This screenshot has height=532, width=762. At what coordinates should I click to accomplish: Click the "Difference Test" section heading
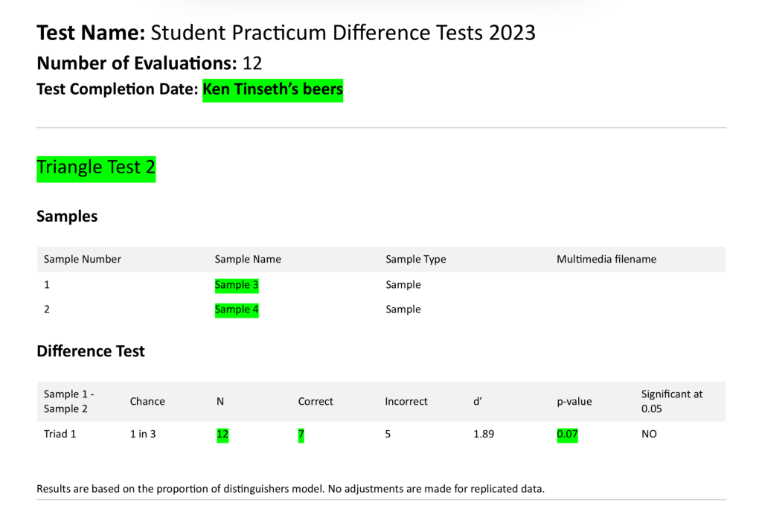click(91, 351)
